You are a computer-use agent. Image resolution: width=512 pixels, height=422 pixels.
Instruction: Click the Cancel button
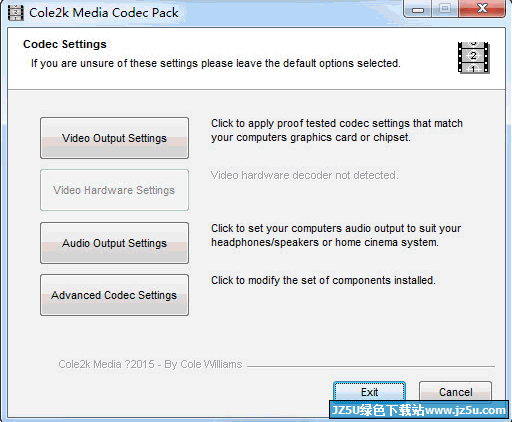click(x=455, y=392)
